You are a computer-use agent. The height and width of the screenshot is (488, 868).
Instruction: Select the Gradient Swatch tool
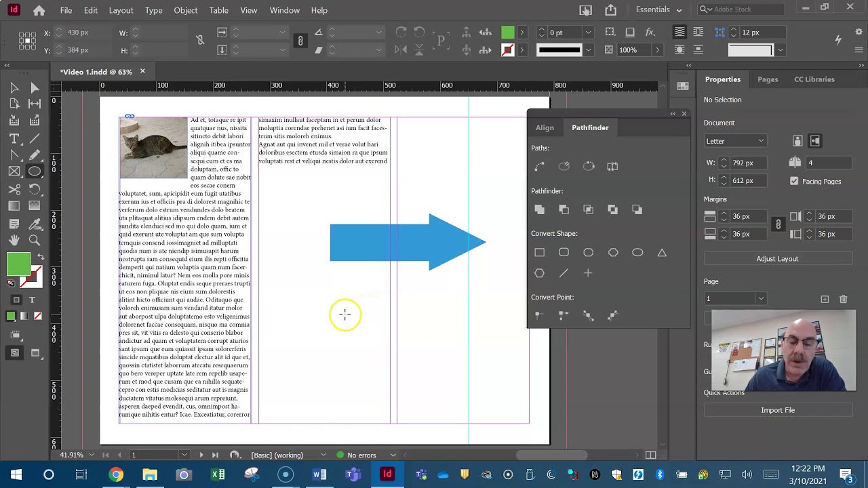pos(14,206)
